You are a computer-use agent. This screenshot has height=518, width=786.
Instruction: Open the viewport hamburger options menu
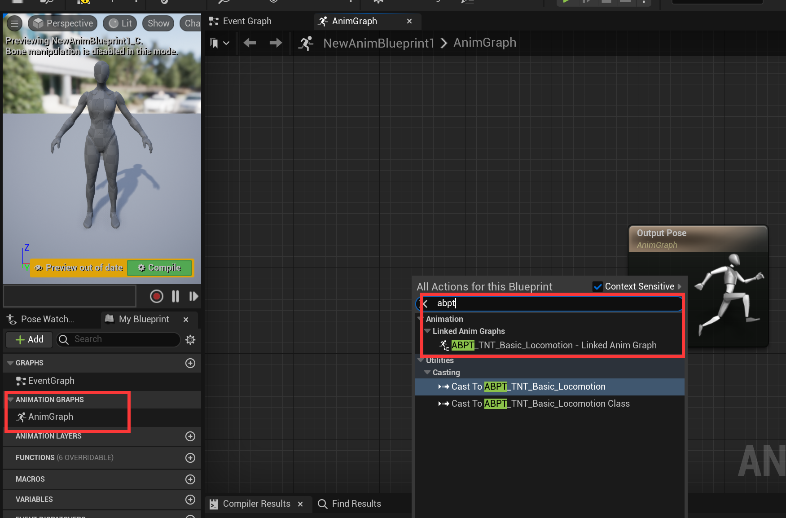pyautogui.click(x=15, y=23)
